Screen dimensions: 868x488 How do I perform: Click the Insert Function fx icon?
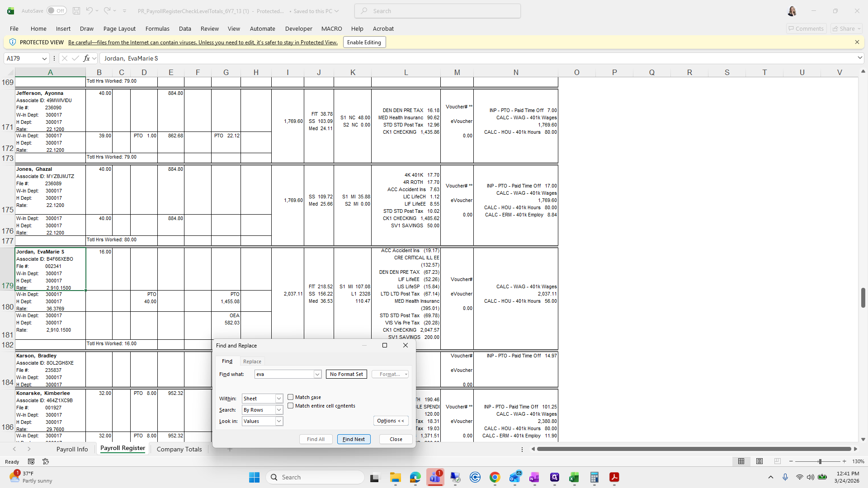pyautogui.click(x=86, y=58)
